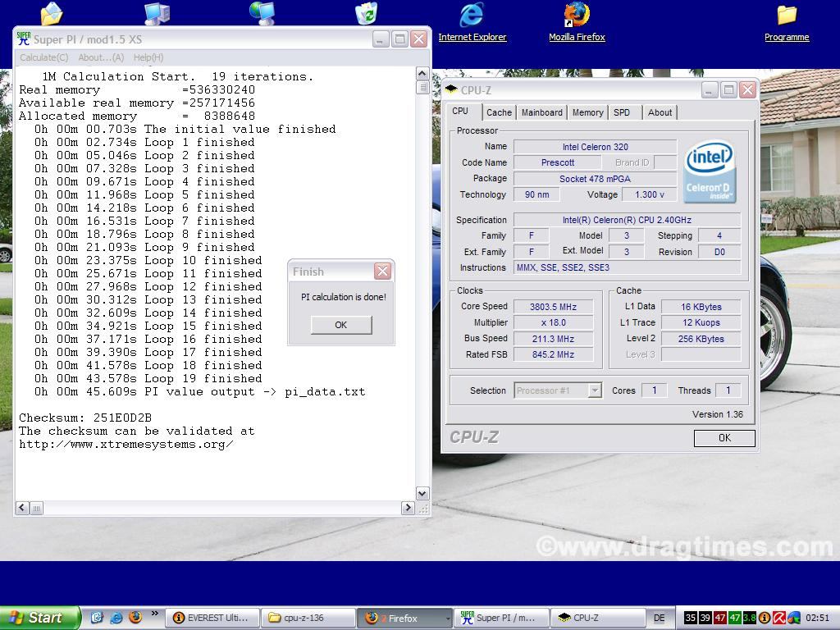Click the Checksum line 251E0D2B
The width and height of the screenshot is (840, 630).
[85, 418]
